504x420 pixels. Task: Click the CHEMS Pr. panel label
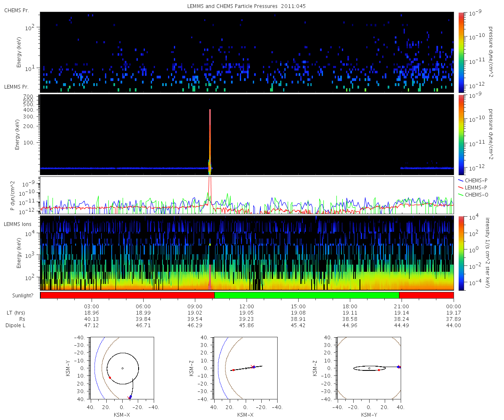(x=16, y=10)
